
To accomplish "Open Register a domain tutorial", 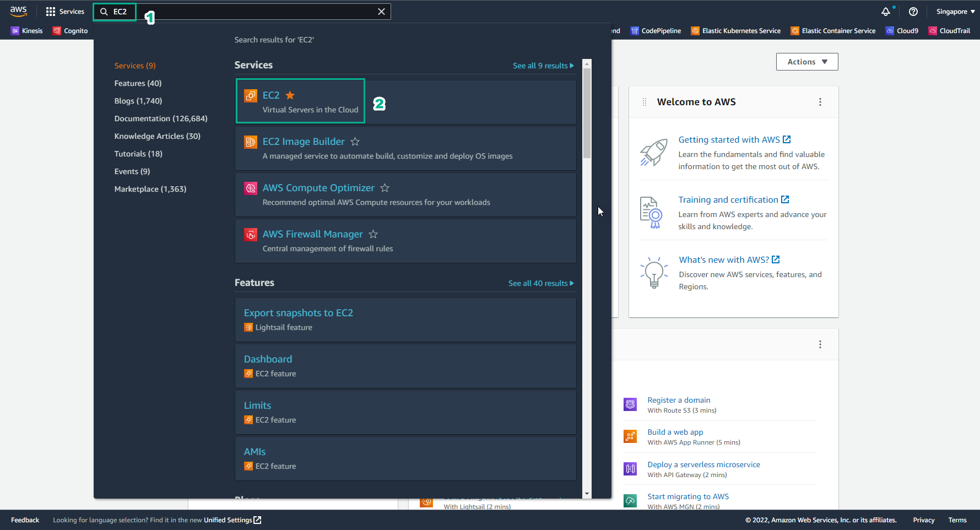I will pyautogui.click(x=679, y=400).
